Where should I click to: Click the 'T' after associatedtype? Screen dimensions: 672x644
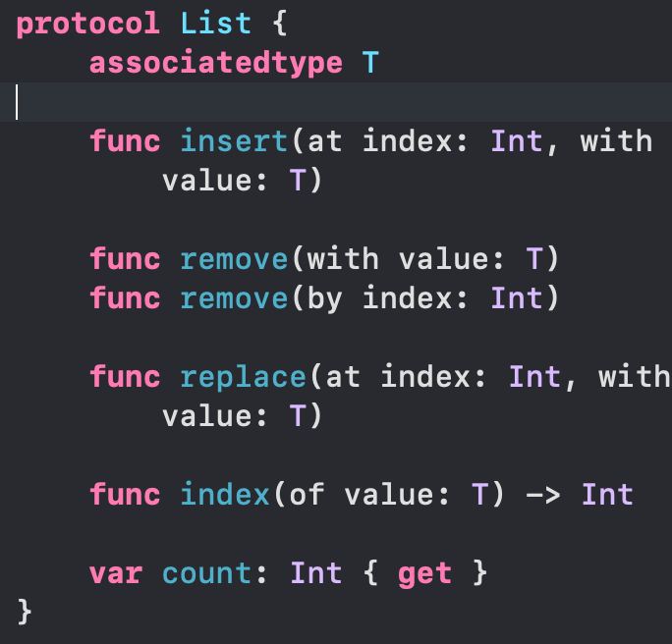(x=370, y=63)
